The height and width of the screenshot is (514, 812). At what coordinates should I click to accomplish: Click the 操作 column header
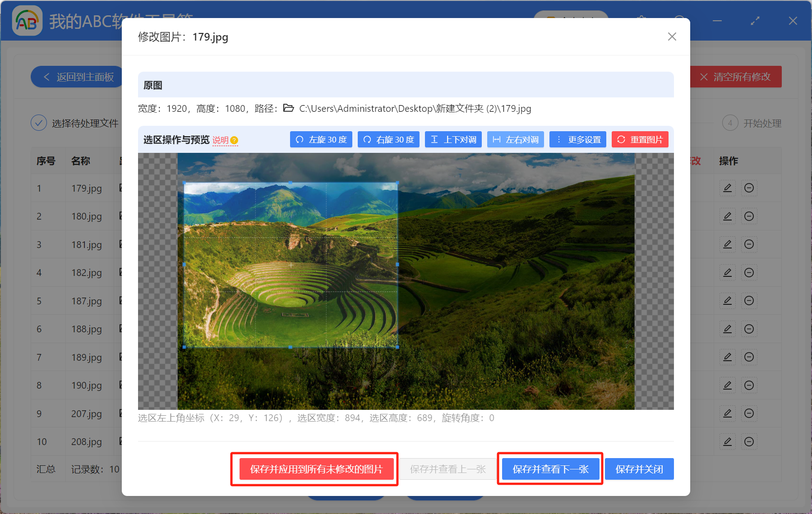729,161
